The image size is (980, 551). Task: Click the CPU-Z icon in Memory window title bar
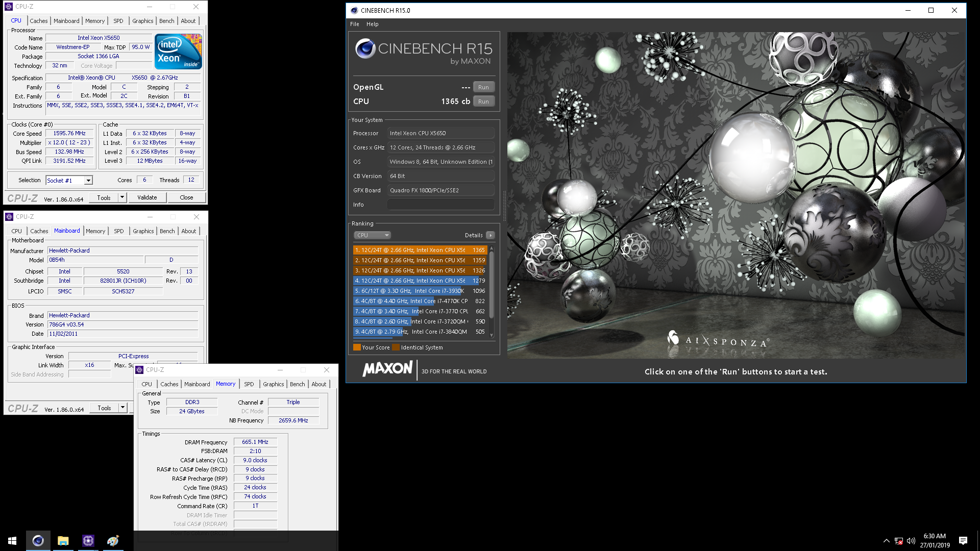[x=139, y=370]
